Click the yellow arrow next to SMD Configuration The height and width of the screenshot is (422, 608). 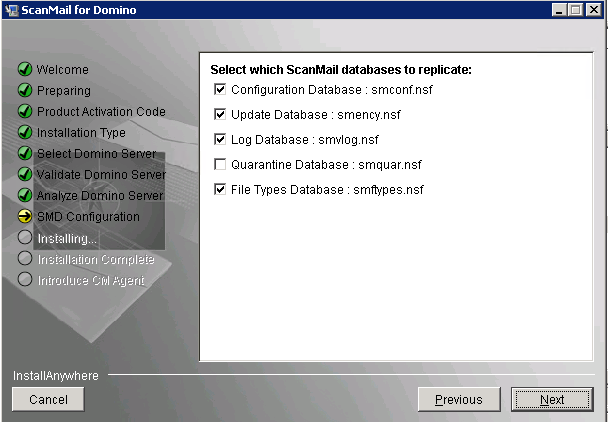tap(26, 217)
